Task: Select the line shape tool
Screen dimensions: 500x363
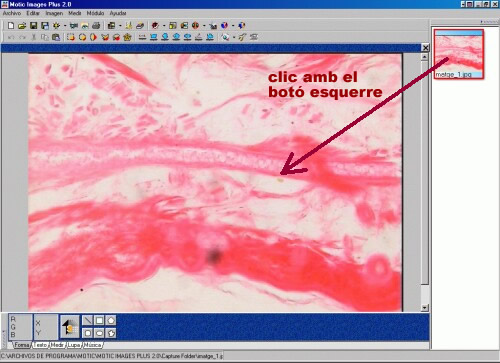Action: coord(87,320)
